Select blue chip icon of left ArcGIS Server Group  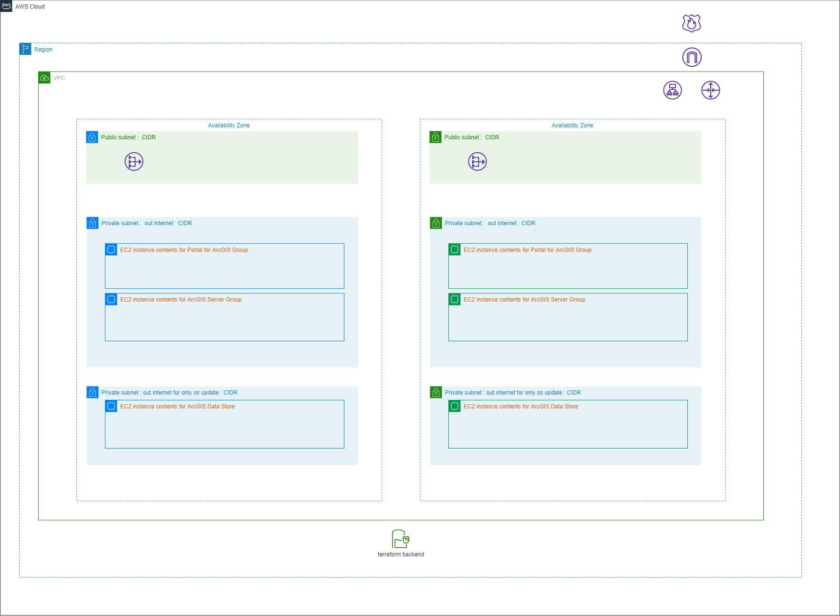[x=111, y=299]
